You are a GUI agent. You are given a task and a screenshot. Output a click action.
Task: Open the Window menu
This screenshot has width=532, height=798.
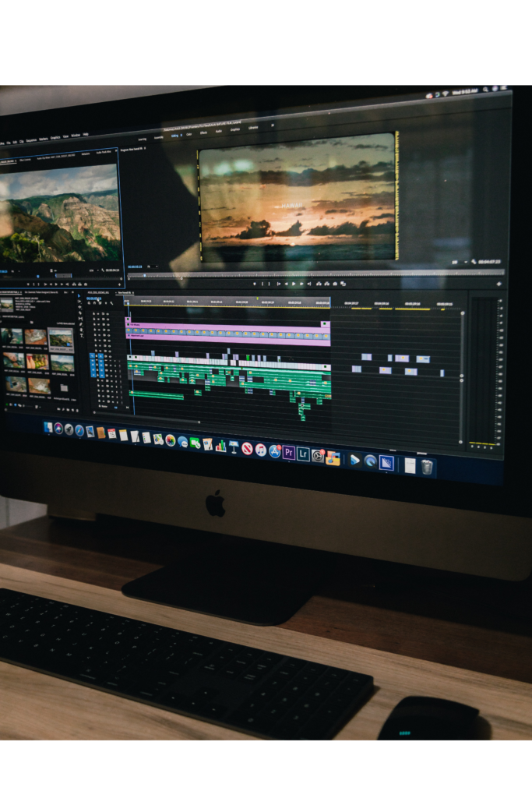(76, 136)
